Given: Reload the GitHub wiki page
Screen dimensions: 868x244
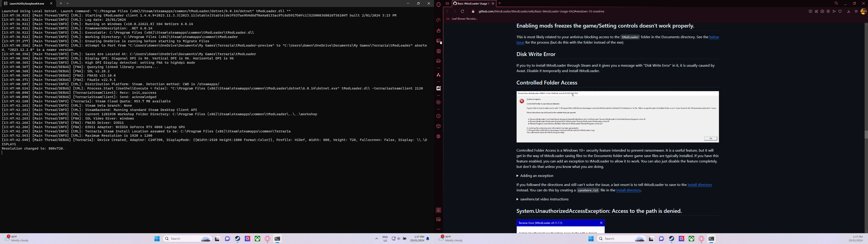Looking at the screenshot, I should 462,12.
